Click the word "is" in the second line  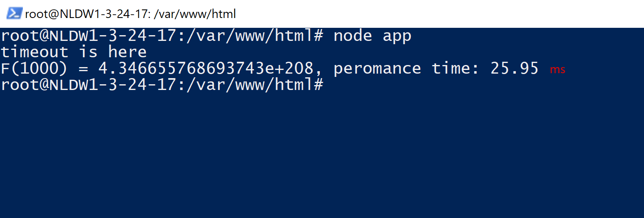pyautogui.click(x=88, y=52)
